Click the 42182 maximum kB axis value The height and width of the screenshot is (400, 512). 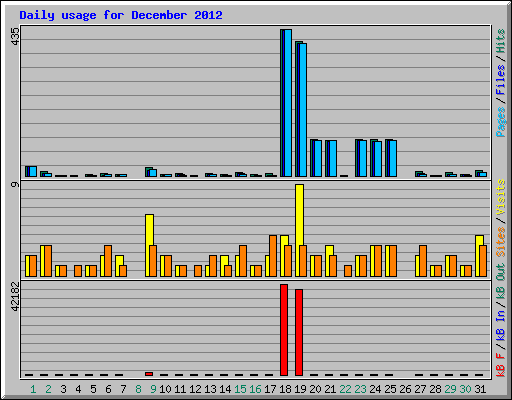coord(15,296)
